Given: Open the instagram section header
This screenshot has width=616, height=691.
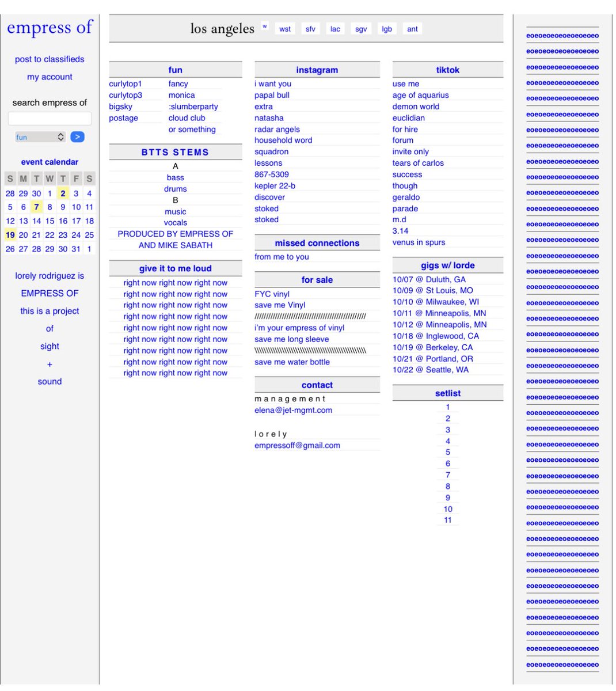Looking at the screenshot, I should point(317,70).
